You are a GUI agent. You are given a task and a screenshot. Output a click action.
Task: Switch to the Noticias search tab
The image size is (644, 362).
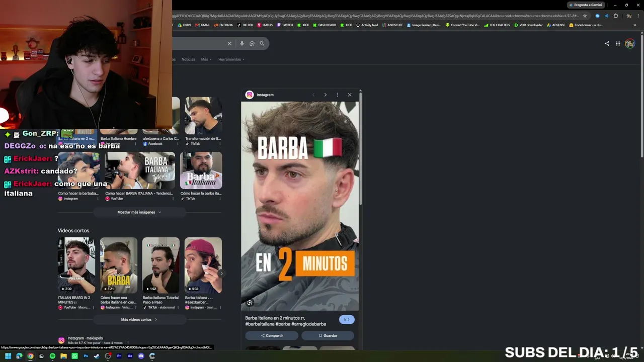click(x=188, y=59)
